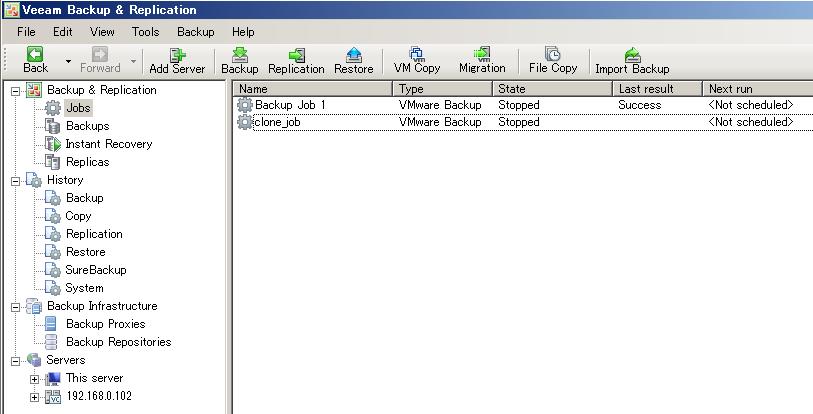Expand the This server node
Image resolution: width=813 pixels, height=414 pixels.
(x=34, y=379)
